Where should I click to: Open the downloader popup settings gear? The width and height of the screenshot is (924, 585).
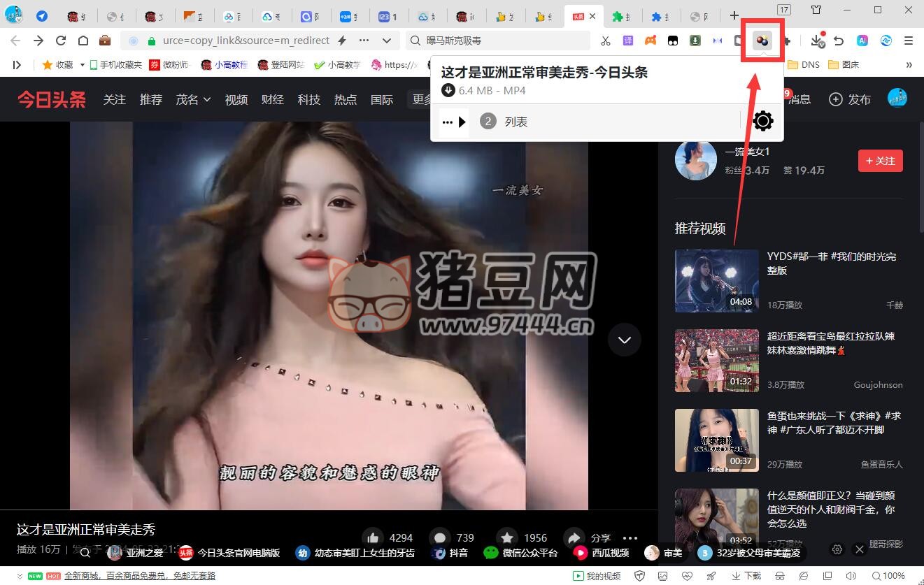[763, 122]
